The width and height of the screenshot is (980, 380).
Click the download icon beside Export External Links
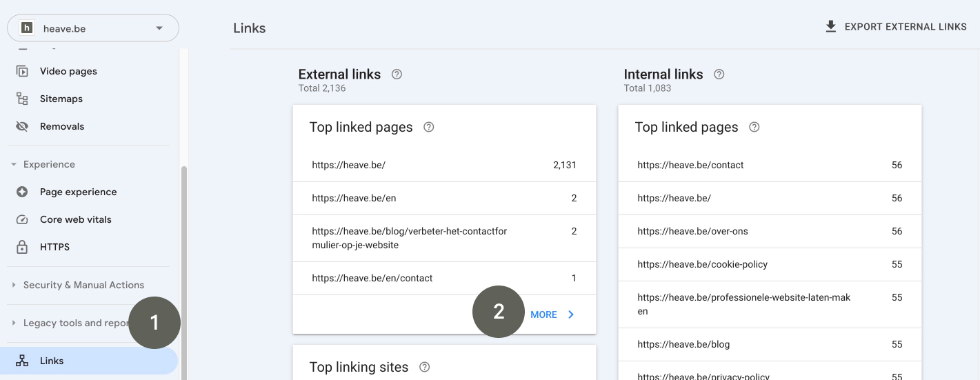831,26
